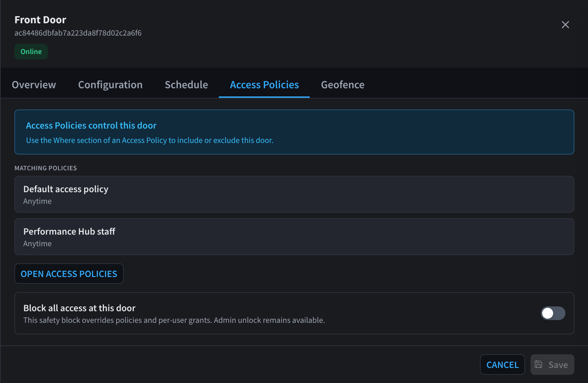Click the Where section instruction text
This screenshot has width=588, height=383.
point(150,140)
